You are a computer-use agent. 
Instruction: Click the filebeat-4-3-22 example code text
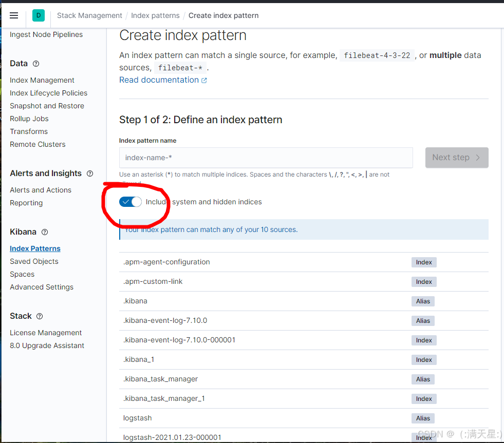coord(377,55)
